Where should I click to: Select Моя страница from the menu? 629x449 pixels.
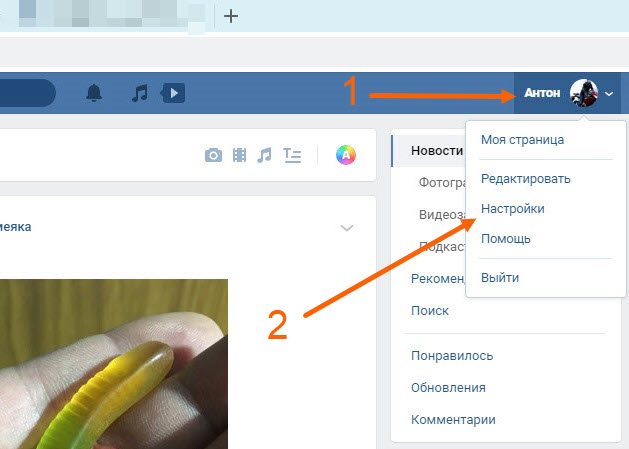[x=522, y=139]
